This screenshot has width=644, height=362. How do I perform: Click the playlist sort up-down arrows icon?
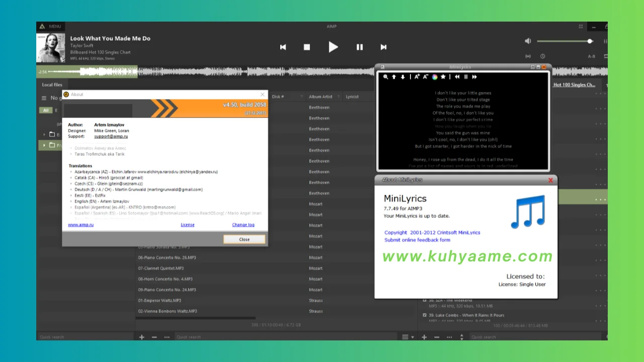tap(462, 337)
